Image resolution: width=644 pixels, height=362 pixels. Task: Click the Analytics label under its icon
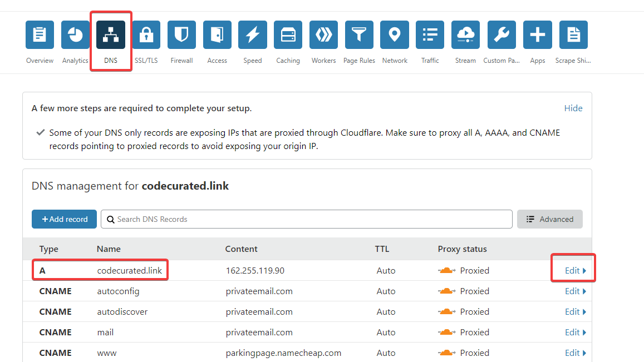pyautogui.click(x=75, y=60)
